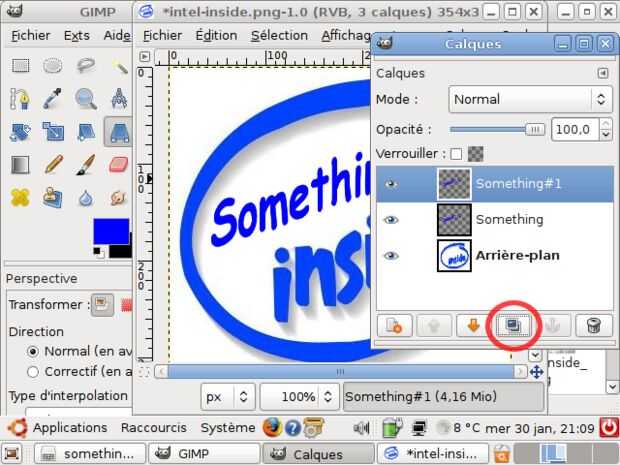Open the image navigation cross icon
This screenshot has height=465, width=620.
pos(536,372)
